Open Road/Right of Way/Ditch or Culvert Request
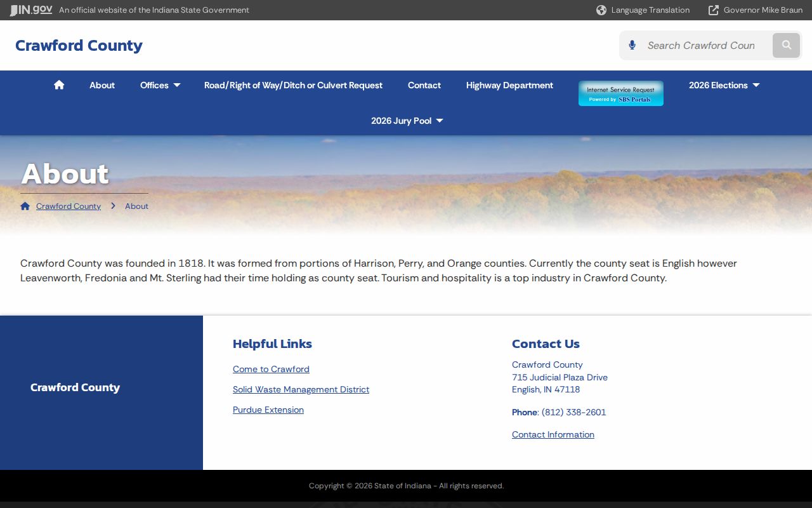Screen dimensions: 812x508 (293, 85)
